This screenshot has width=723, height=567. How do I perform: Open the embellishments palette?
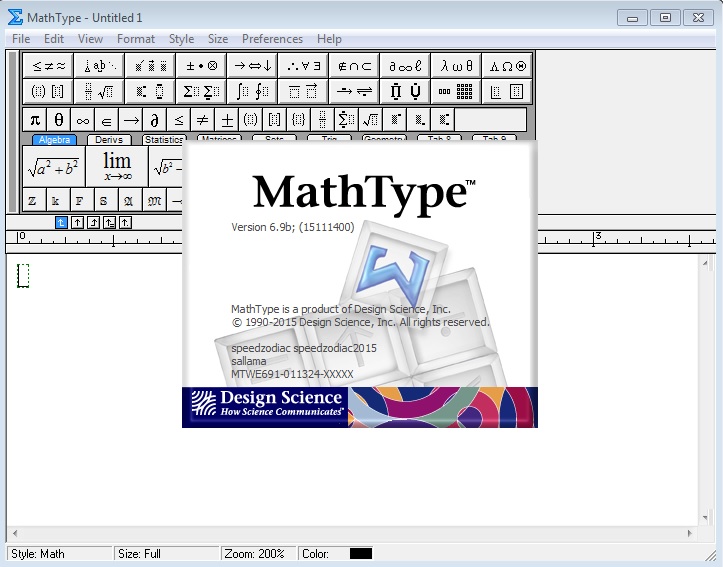[x=150, y=66]
